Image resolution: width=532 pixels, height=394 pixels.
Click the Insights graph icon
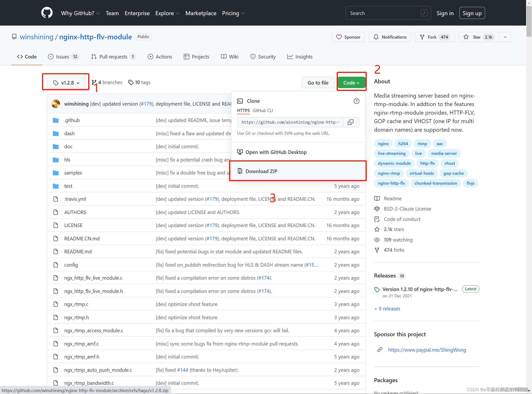290,57
